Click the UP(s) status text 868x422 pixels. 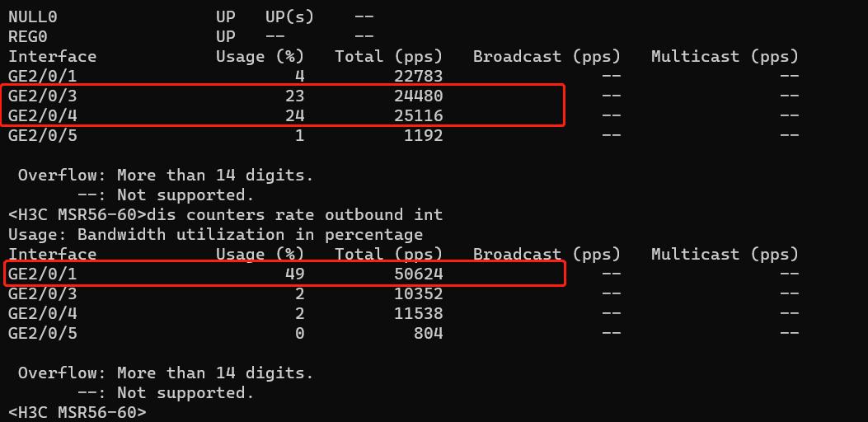[287, 16]
